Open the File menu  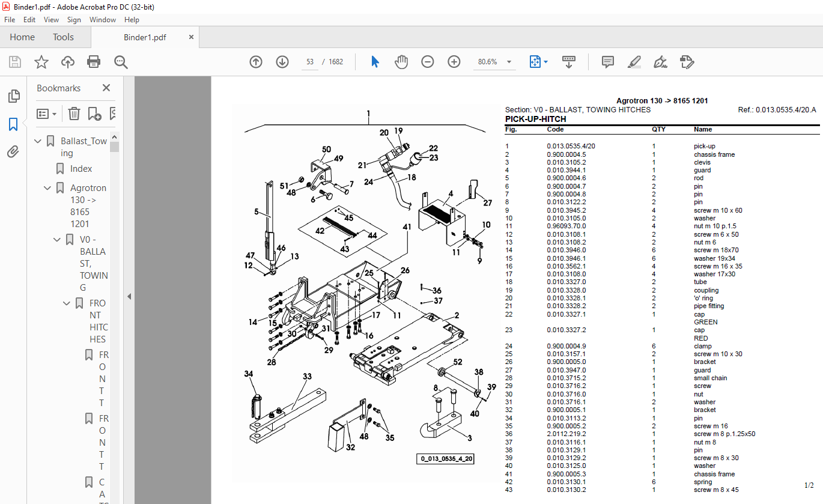click(x=10, y=20)
